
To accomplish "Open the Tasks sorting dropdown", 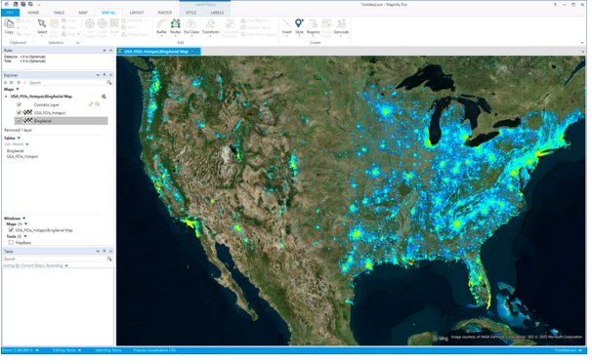I will point(66,265).
